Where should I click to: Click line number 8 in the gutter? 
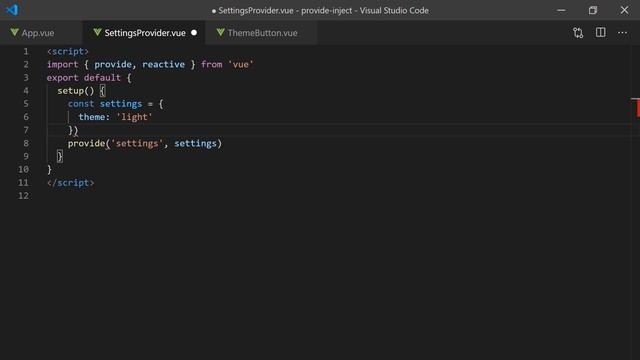pos(26,143)
